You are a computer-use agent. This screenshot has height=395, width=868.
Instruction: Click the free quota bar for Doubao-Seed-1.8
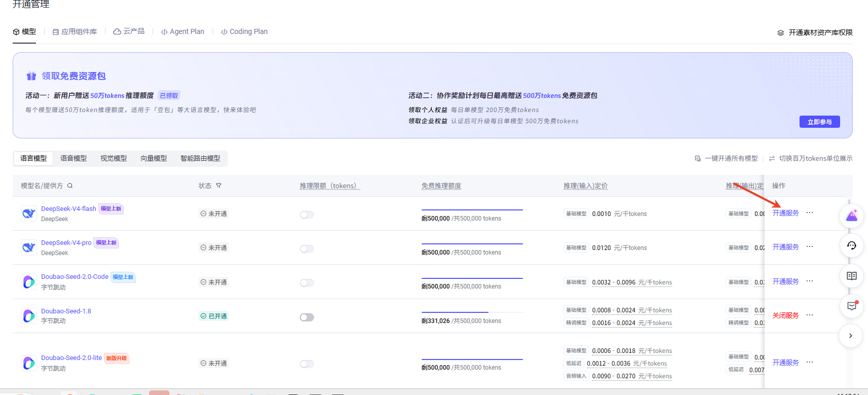[x=472, y=312]
